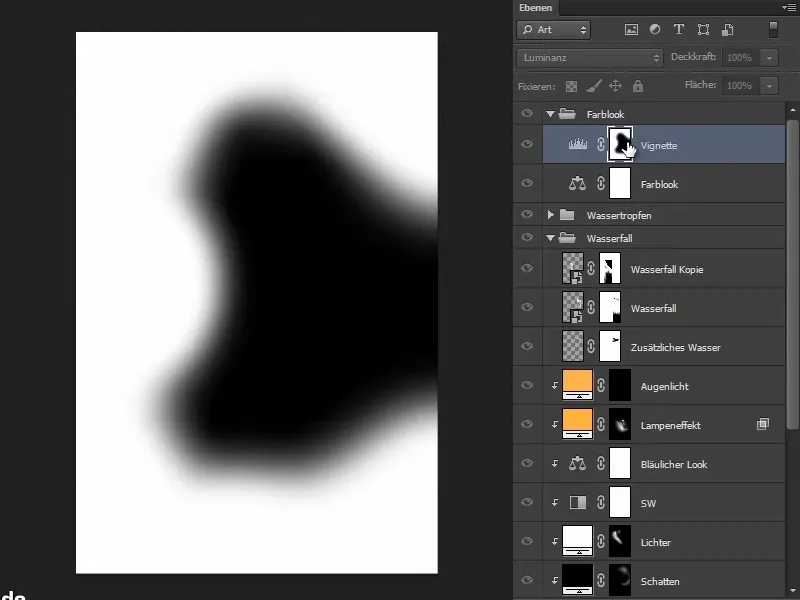The width and height of the screenshot is (800, 600).
Task: Expand the Wassertropfen group
Action: coord(551,215)
